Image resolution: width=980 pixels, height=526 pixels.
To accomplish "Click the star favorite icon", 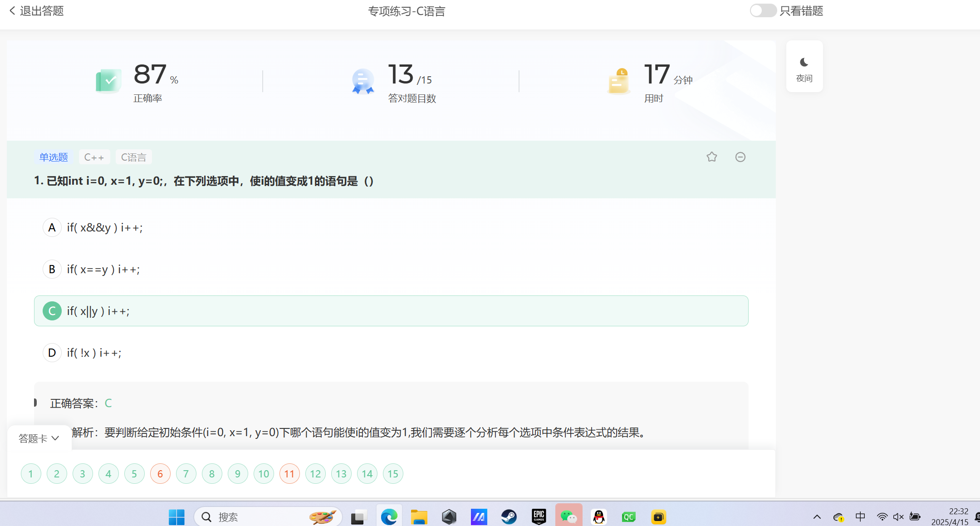I will click(x=711, y=157).
